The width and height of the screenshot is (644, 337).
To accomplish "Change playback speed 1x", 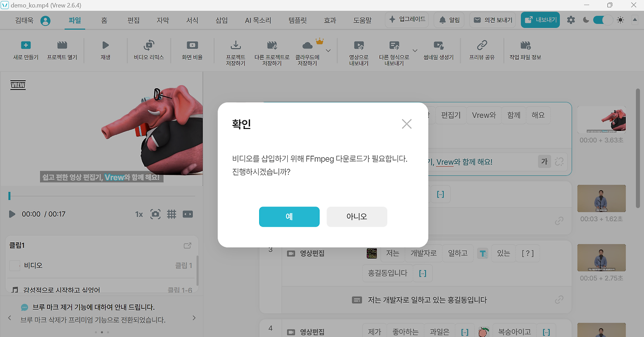I will pos(139,214).
